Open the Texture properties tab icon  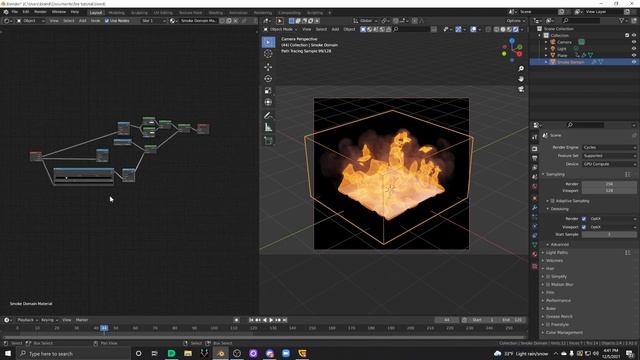[x=535, y=266]
